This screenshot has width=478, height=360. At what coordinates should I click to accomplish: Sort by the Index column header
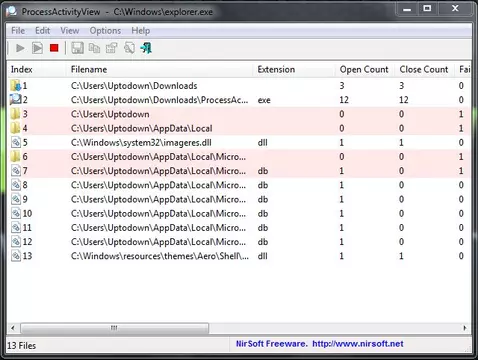(x=37, y=69)
